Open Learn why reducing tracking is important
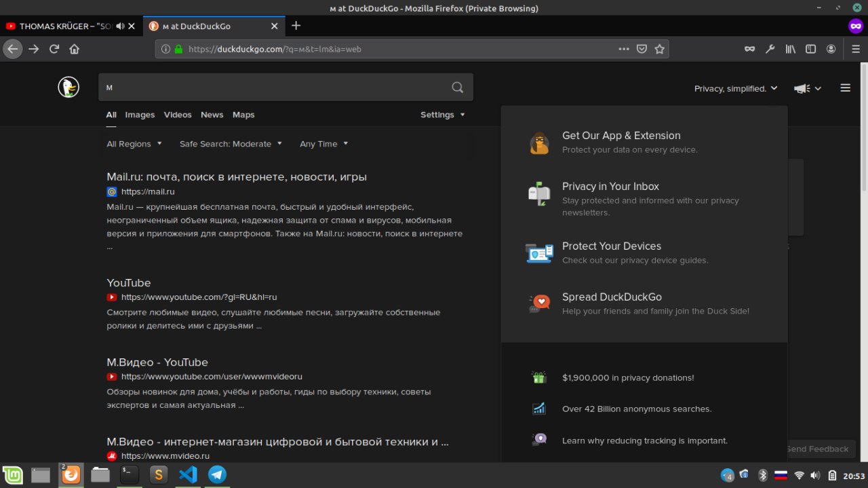Image resolution: width=868 pixels, height=488 pixels. coord(645,440)
